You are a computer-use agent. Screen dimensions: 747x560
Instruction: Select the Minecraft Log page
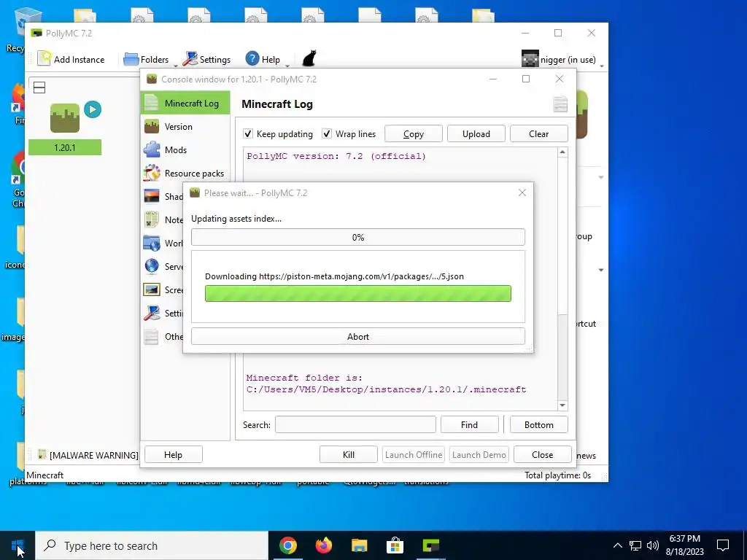pos(185,104)
